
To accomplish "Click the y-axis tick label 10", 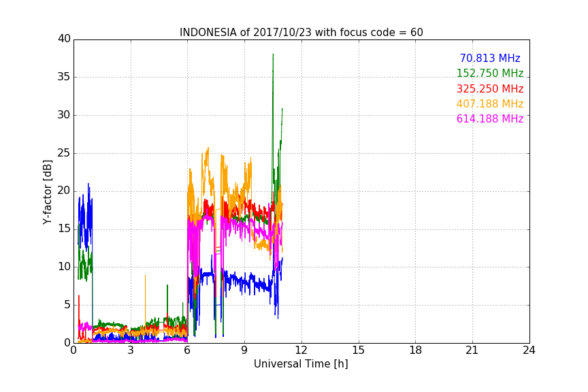I will [64, 267].
